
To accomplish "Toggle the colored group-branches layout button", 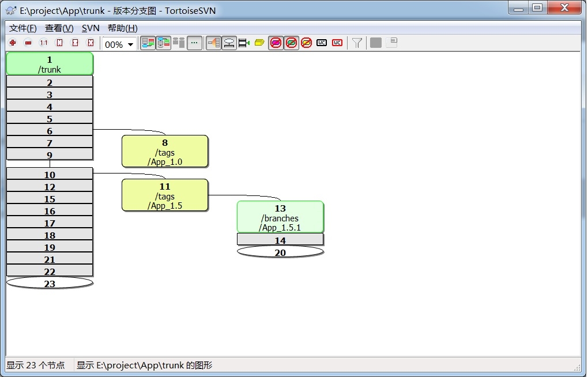I will (x=148, y=43).
